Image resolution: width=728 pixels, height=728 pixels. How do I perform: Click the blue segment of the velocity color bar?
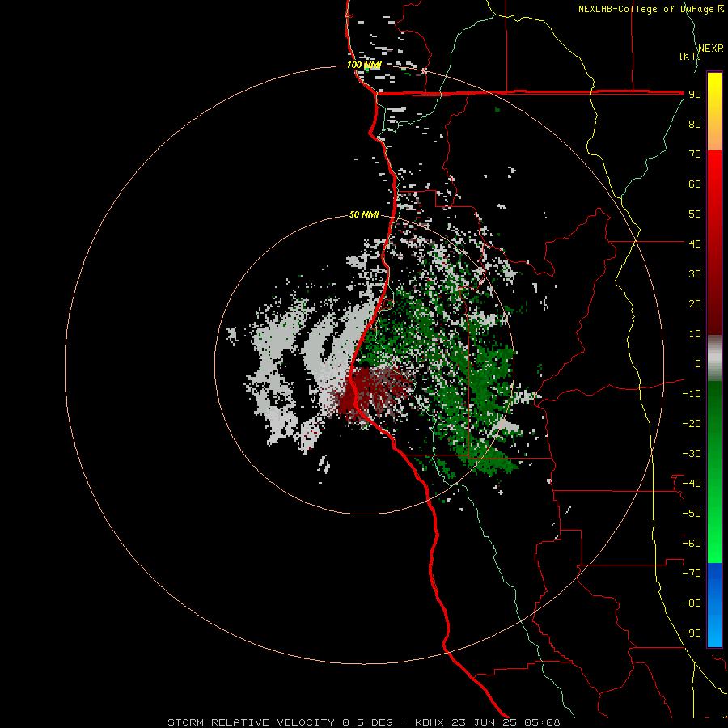pyautogui.click(x=714, y=605)
